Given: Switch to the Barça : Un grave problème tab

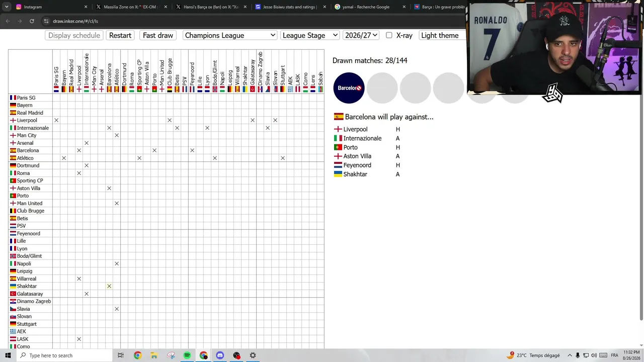Looking at the screenshot, I should click(439, 7).
